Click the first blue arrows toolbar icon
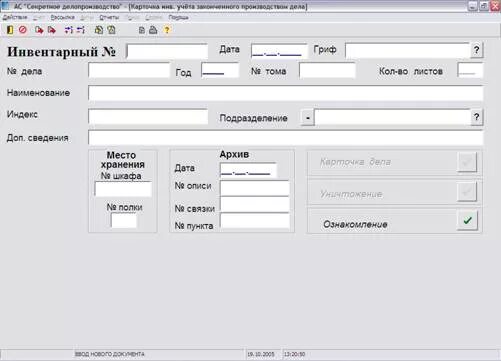 [69, 30]
